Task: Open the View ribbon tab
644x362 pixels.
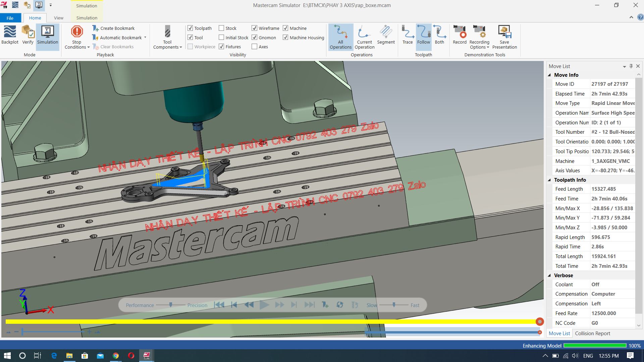Action: pyautogui.click(x=58, y=18)
